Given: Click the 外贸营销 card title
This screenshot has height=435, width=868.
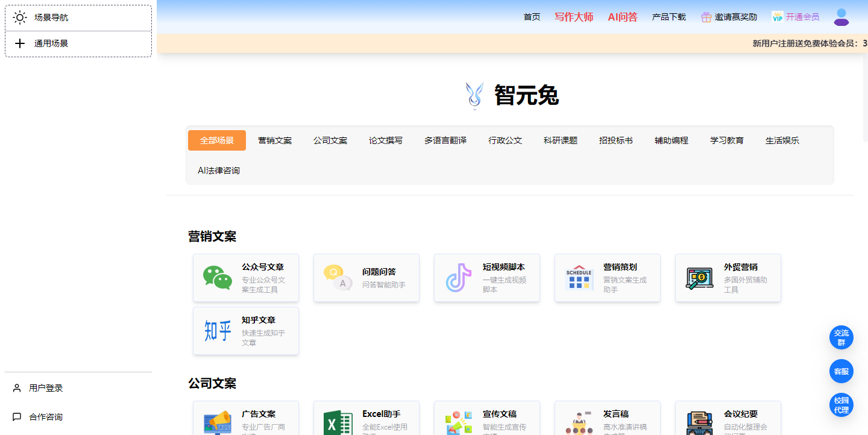Looking at the screenshot, I should (x=741, y=267).
